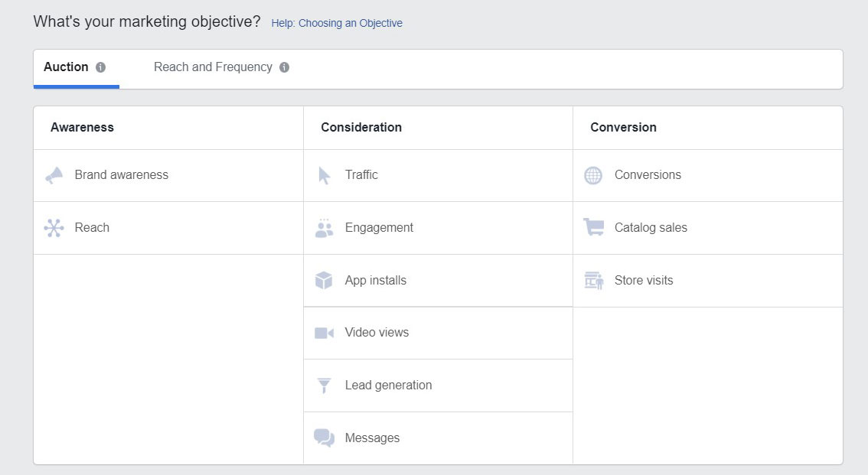The height and width of the screenshot is (475, 868).
Task: Click the Brand awareness megaphone icon
Action: 54,175
